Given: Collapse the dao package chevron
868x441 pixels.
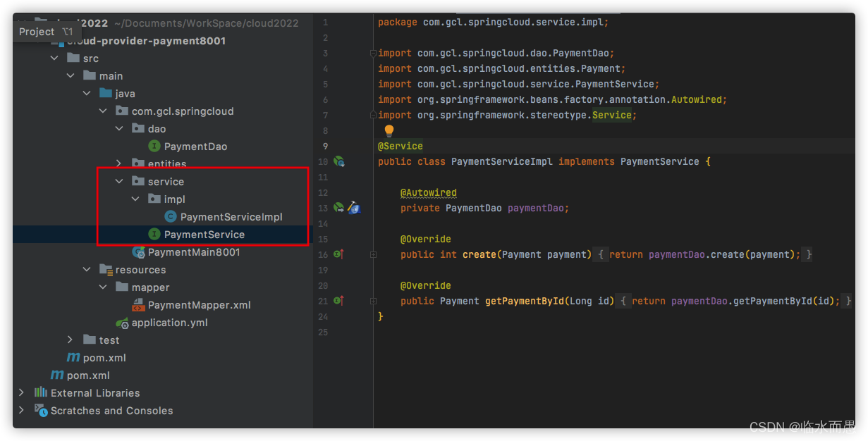Looking at the screenshot, I should 119,129.
